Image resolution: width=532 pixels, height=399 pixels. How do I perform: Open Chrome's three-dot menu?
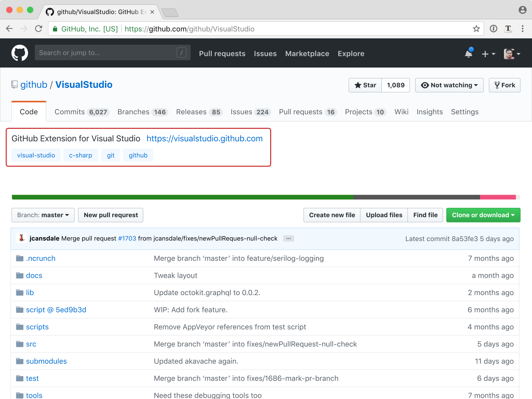(x=522, y=29)
